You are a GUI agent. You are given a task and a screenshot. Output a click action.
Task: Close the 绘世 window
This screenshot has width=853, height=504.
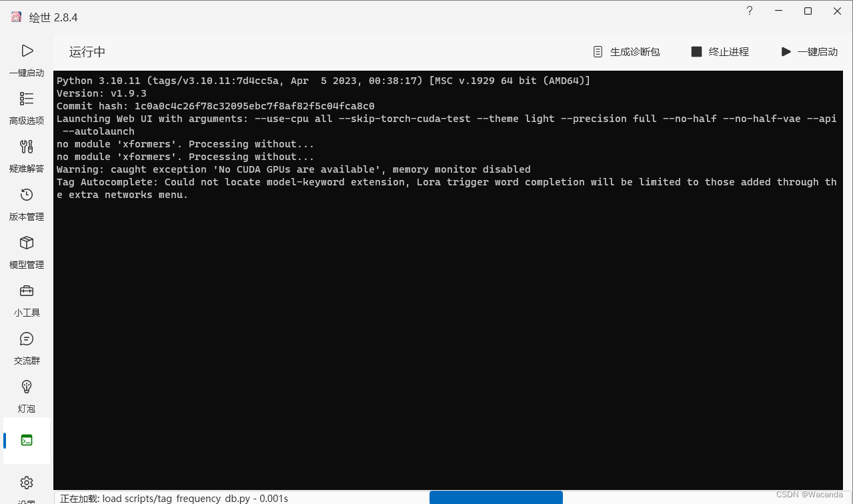point(837,11)
